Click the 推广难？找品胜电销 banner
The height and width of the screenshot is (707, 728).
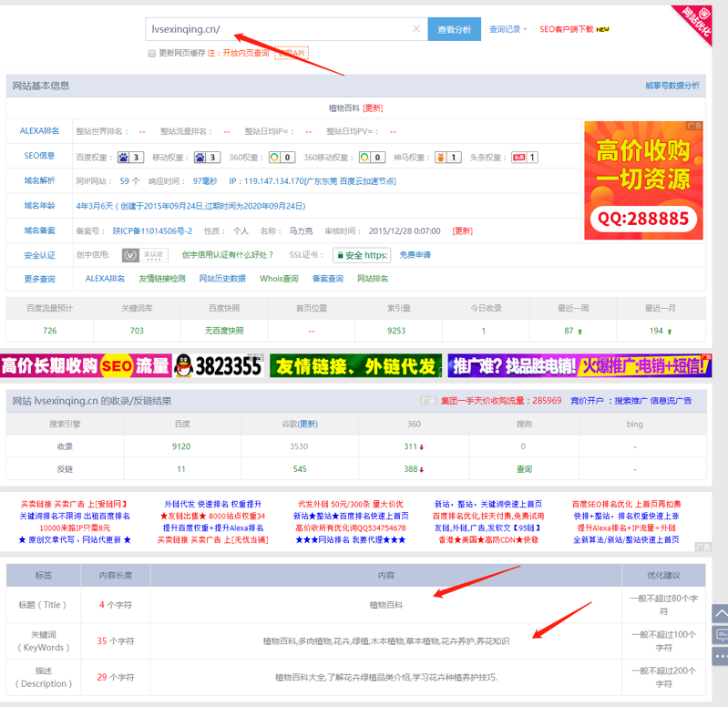[x=579, y=366]
